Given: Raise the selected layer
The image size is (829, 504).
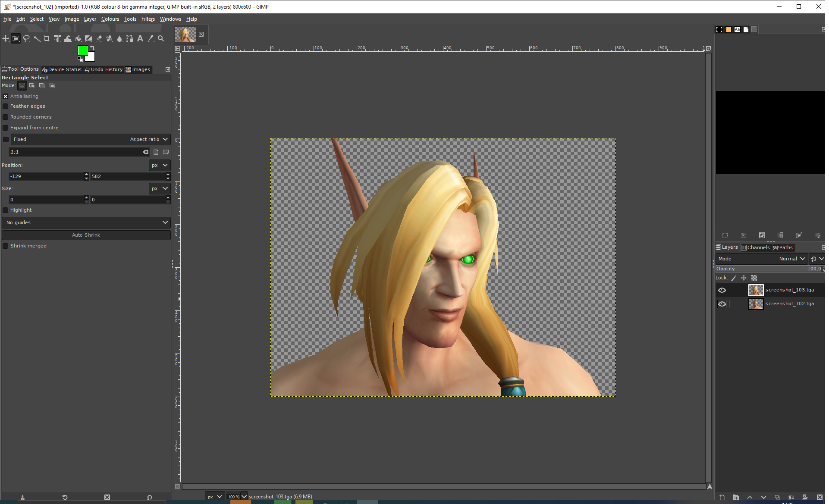Looking at the screenshot, I should pos(750,498).
